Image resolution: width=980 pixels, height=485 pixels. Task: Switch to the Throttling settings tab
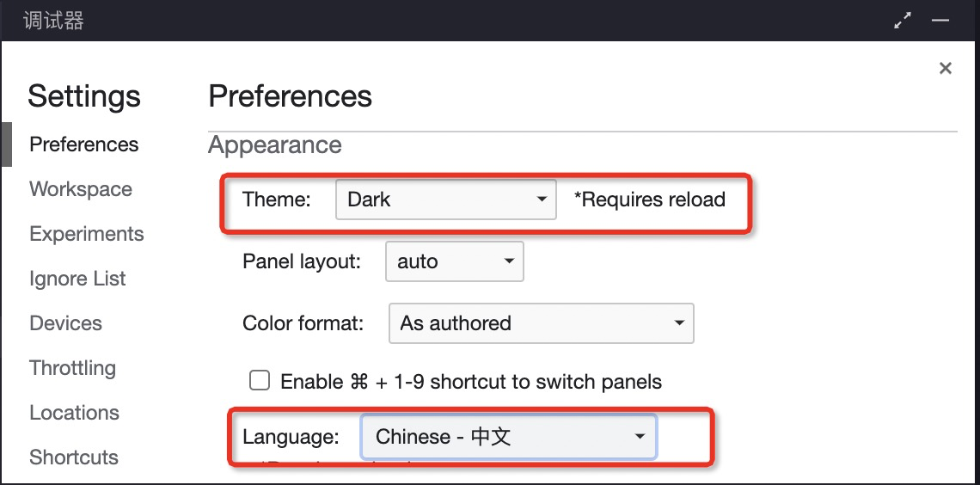pyautogui.click(x=72, y=368)
